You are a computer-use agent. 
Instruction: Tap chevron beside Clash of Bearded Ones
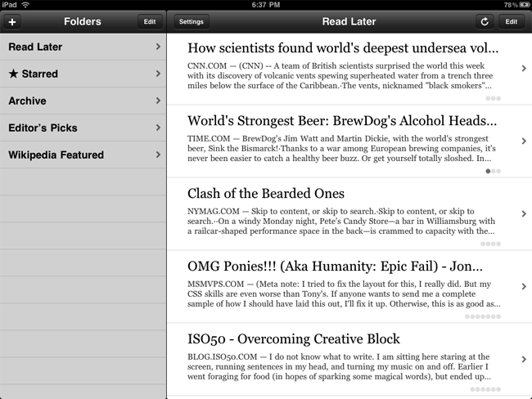coord(524,214)
